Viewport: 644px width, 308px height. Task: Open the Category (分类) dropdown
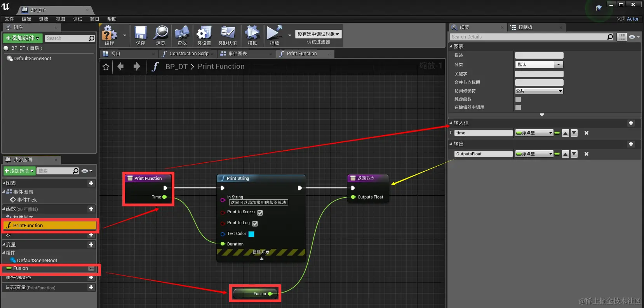tap(539, 64)
